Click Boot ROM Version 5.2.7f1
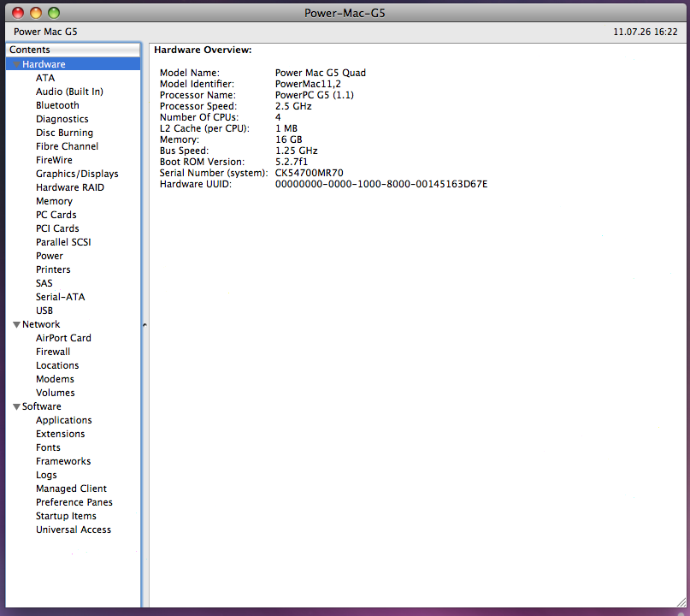This screenshot has width=690, height=616. coord(292,162)
